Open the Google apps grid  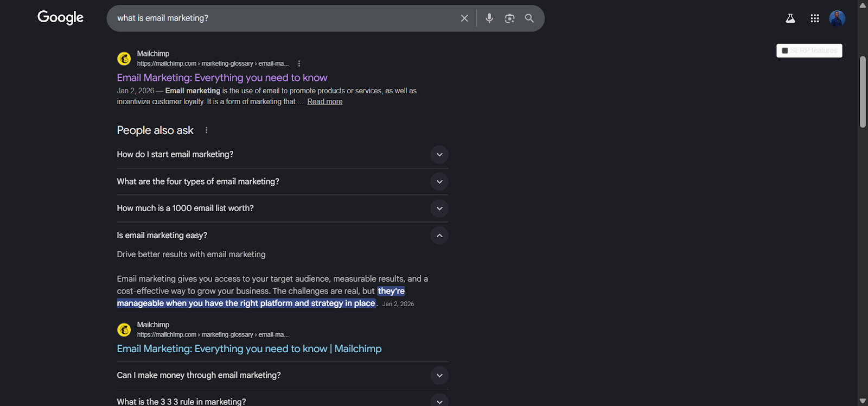pyautogui.click(x=815, y=18)
